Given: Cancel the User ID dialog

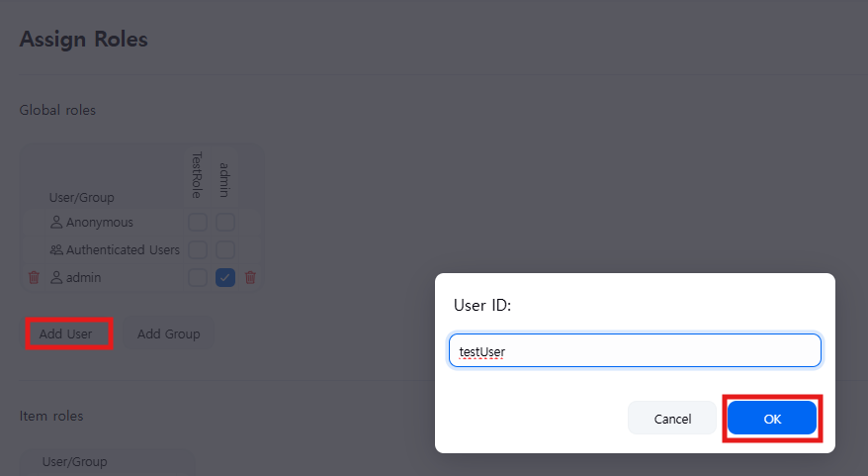Looking at the screenshot, I should pyautogui.click(x=672, y=419).
